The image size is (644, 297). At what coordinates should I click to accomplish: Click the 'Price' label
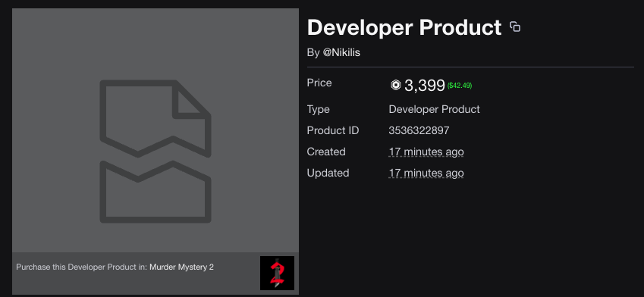319,83
